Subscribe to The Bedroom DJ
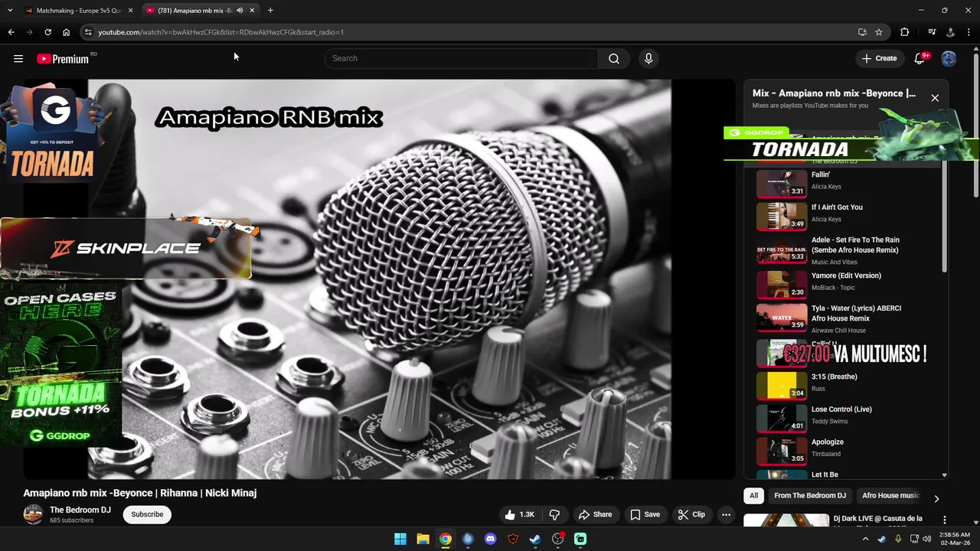Viewport: 980px width, 551px height. tap(147, 514)
